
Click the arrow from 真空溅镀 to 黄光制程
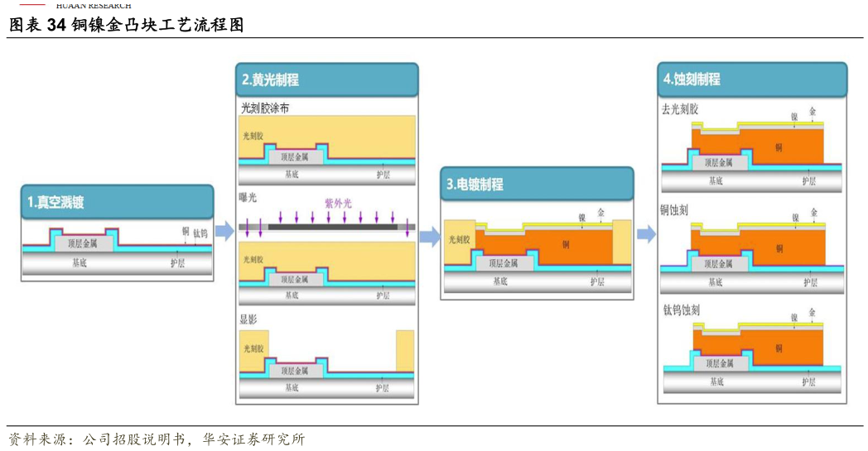224,231
